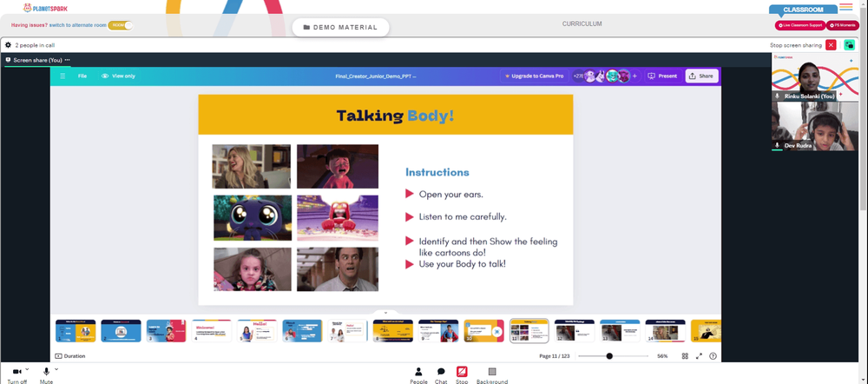The image size is (868, 384).
Task: Select slide thumbnail 15
Action: (x=706, y=331)
